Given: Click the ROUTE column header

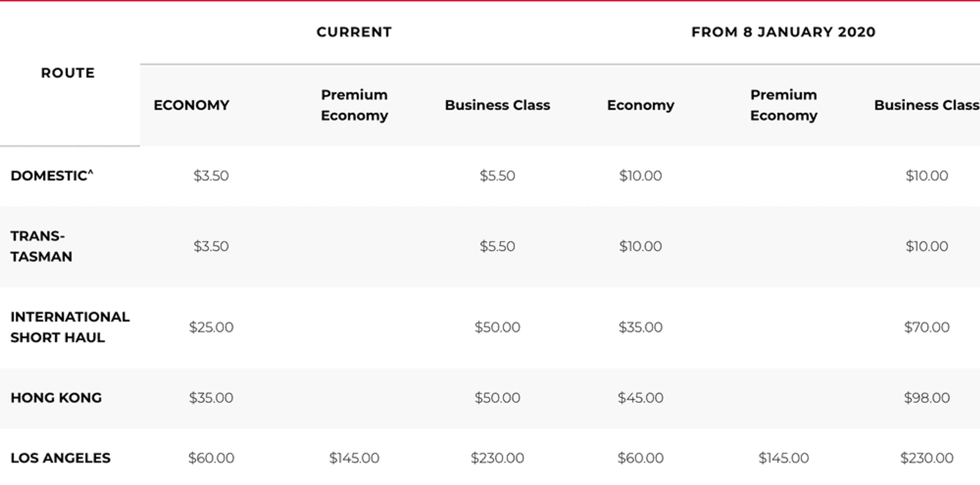Looking at the screenshot, I should point(68,73).
